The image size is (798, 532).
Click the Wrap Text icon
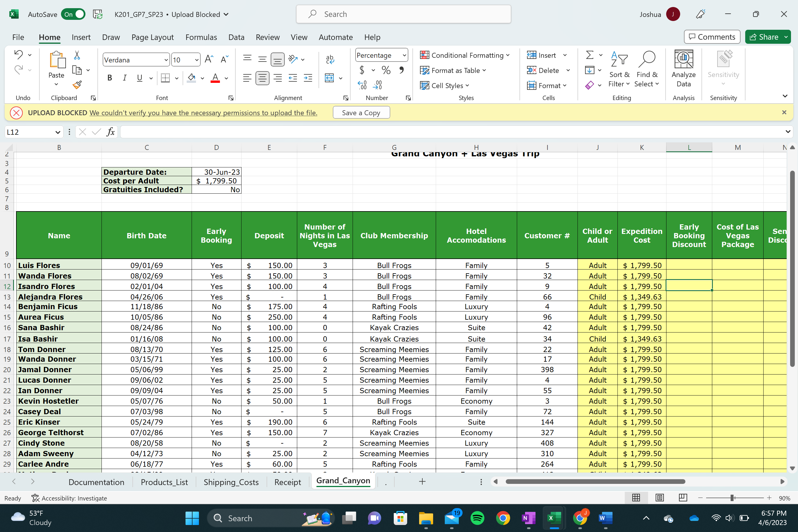coord(330,60)
